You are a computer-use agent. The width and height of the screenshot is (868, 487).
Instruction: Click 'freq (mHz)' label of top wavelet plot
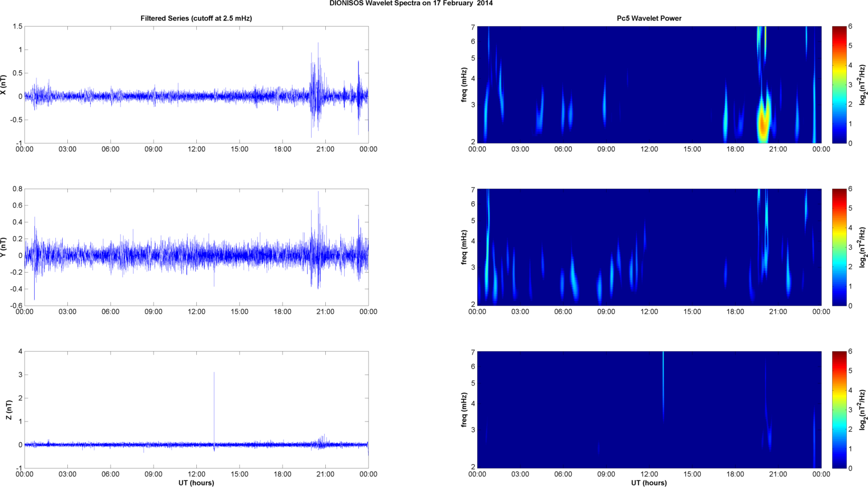(x=464, y=85)
